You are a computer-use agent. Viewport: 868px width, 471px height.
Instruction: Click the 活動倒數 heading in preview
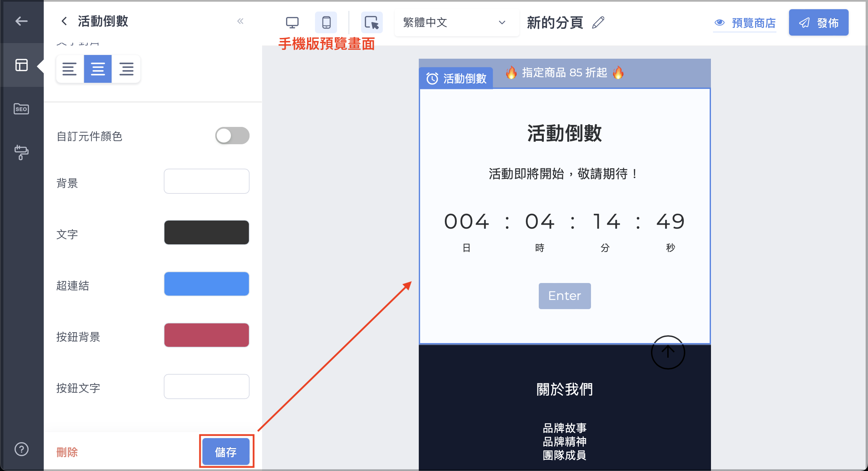565,133
